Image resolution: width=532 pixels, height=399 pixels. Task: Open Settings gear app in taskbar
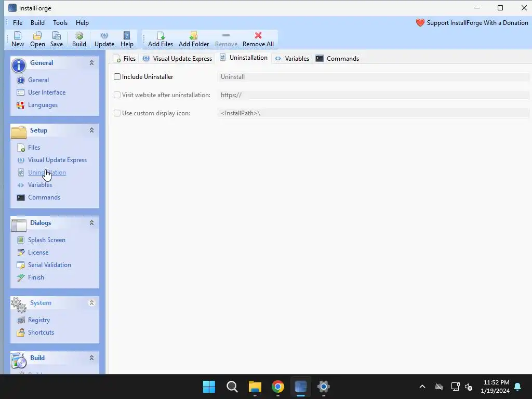pyautogui.click(x=324, y=387)
